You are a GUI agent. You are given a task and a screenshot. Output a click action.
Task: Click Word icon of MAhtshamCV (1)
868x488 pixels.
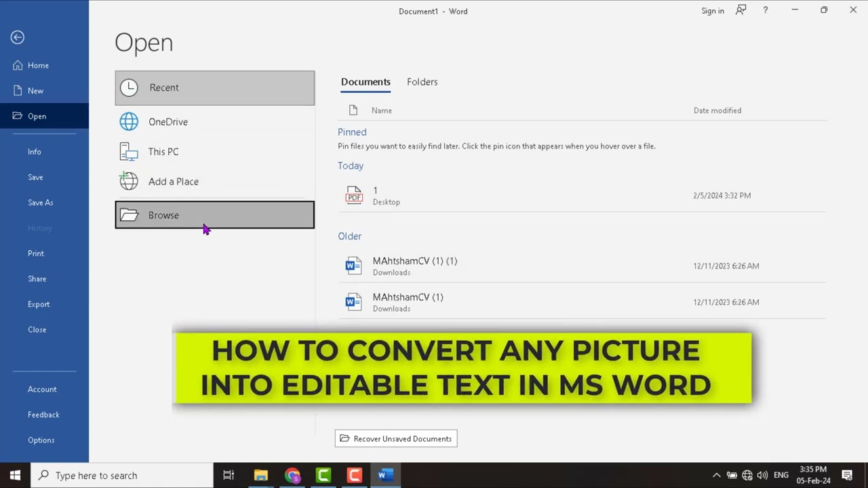353,302
